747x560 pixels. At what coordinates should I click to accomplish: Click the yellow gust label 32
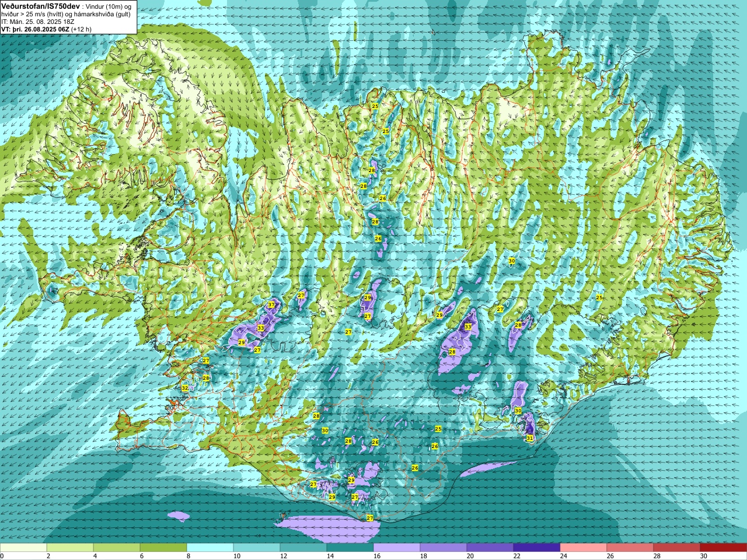coord(185,388)
